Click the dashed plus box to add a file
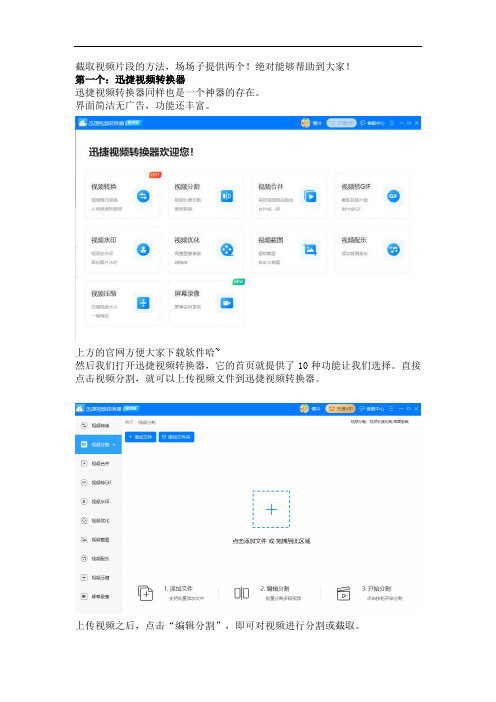Viewport: 496px width, 702px height. (271, 509)
